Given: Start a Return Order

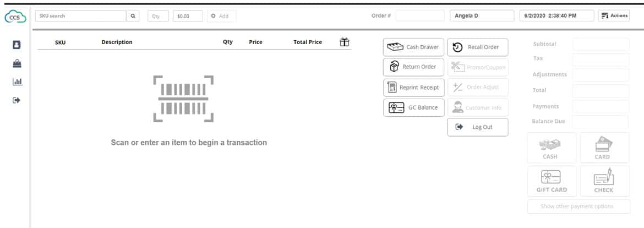Looking at the screenshot, I should 413,67.
